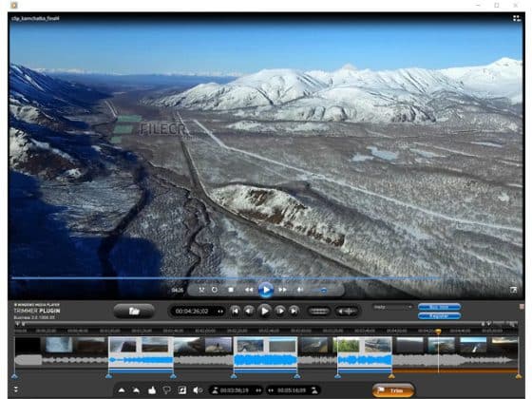Screen dimensions: 532x399
Task: Step back one frame in the Trimmer
Action: point(249,311)
